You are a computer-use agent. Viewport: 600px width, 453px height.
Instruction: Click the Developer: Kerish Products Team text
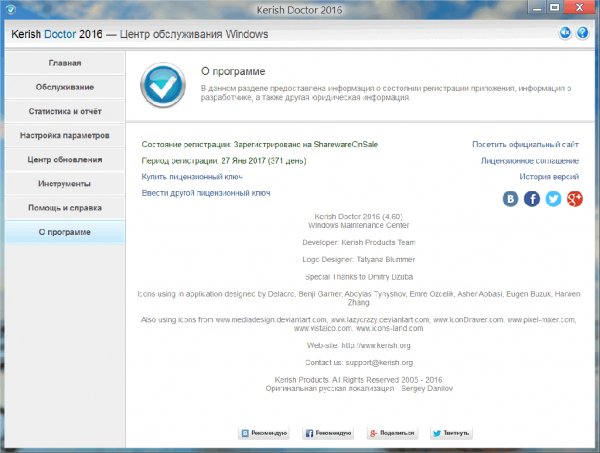[x=359, y=243]
